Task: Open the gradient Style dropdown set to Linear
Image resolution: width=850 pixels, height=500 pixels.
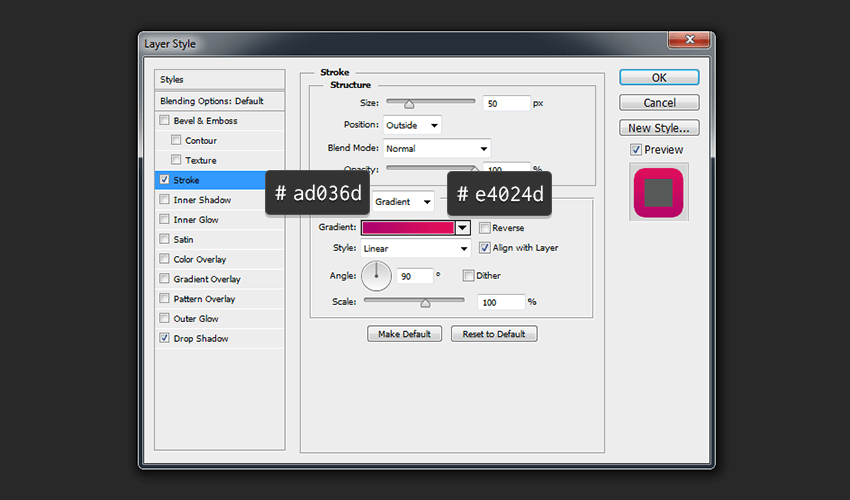Action: tap(415, 248)
